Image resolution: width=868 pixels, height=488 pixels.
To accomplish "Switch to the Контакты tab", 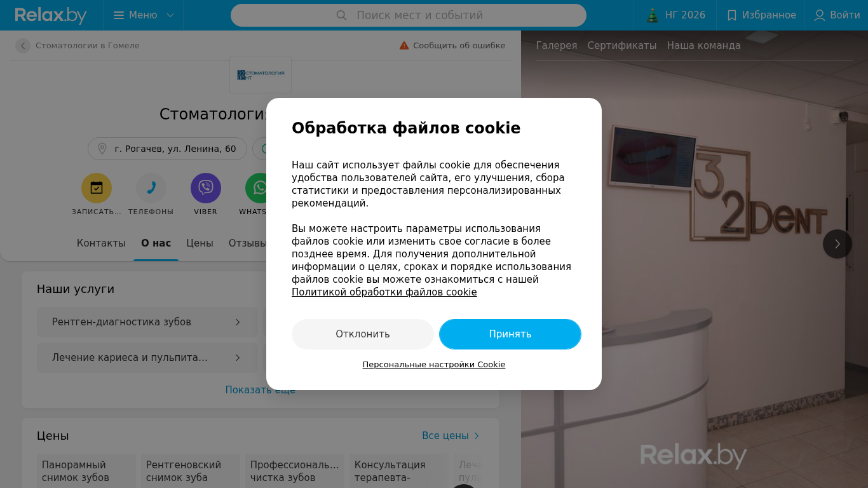I will pos(101,243).
